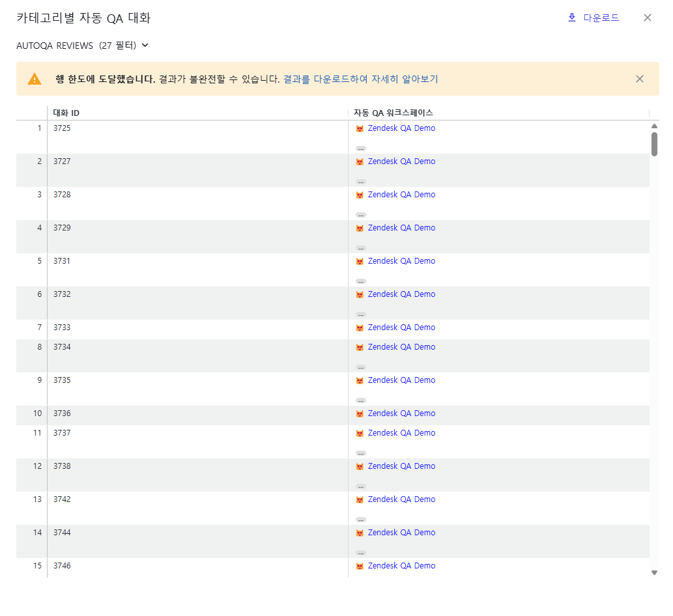Click workspace cat icon in row 3727

[x=360, y=161]
